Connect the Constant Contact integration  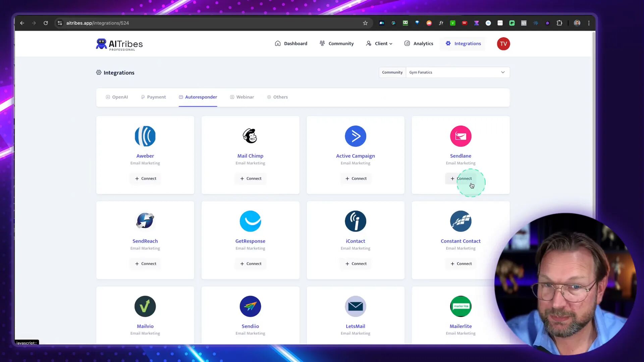point(461,264)
